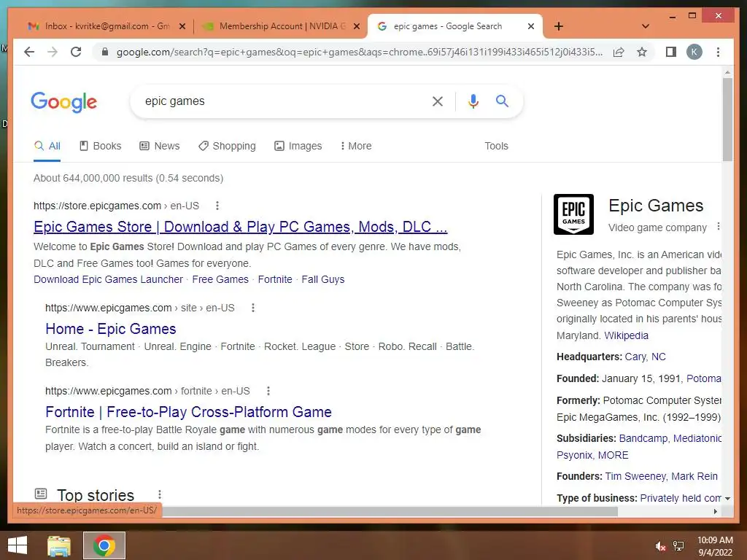Open the Tim Sweeney founder link
The width and height of the screenshot is (747, 560).
635,477
